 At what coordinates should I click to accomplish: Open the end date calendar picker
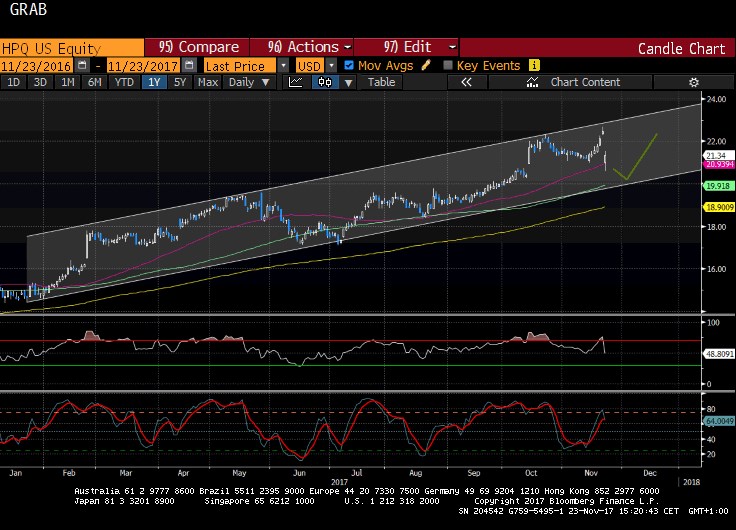(x=189, y=65)
